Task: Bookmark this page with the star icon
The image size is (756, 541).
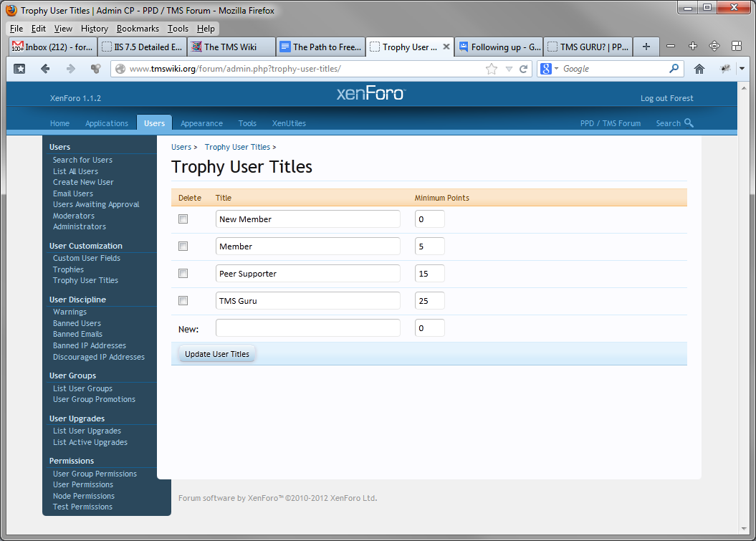Action: tap(492, 69)
